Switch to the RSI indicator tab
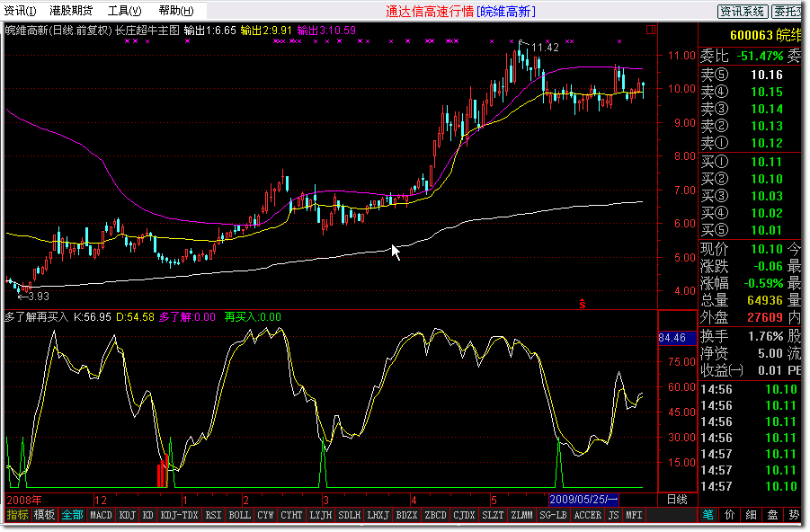This screenshot has height=532, width=810. click(x=213, y=515)
